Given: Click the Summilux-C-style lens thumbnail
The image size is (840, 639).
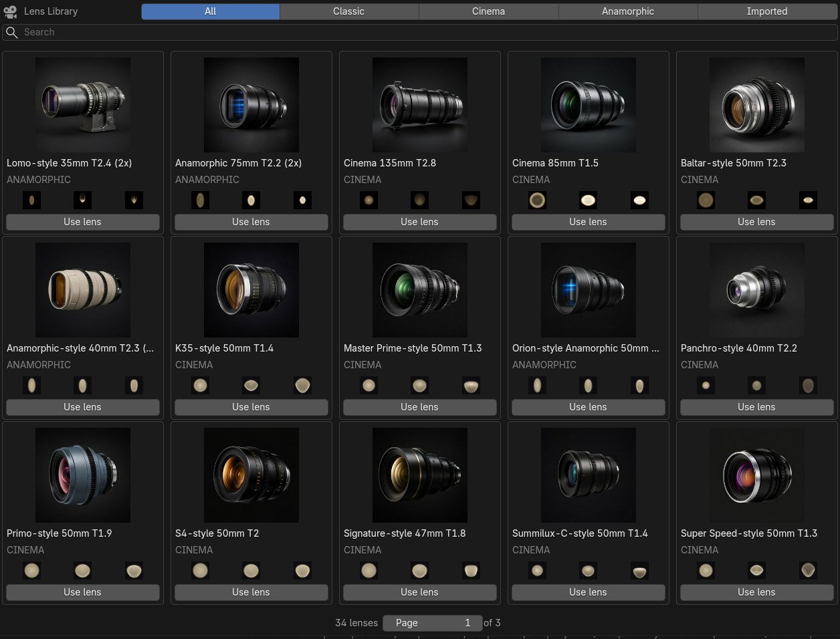Looking at the screenshot, I should pos(589,475).
